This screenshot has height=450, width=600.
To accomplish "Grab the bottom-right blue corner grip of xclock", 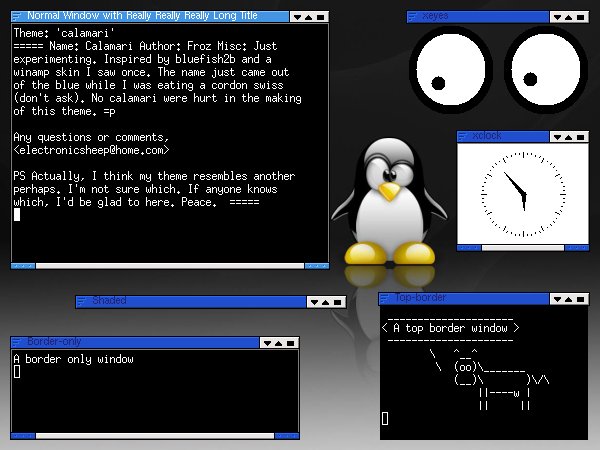I will click(577, 248).
